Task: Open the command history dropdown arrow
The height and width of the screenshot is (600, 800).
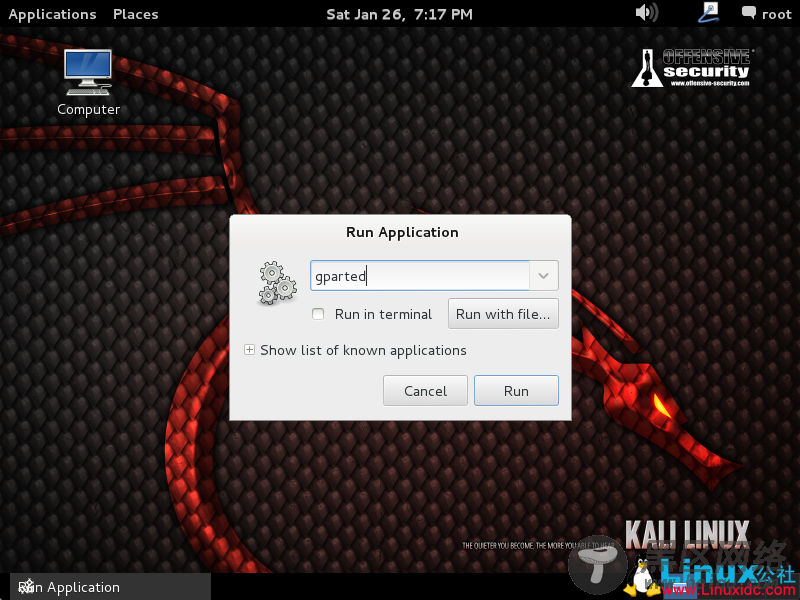Action: (543, 276)
